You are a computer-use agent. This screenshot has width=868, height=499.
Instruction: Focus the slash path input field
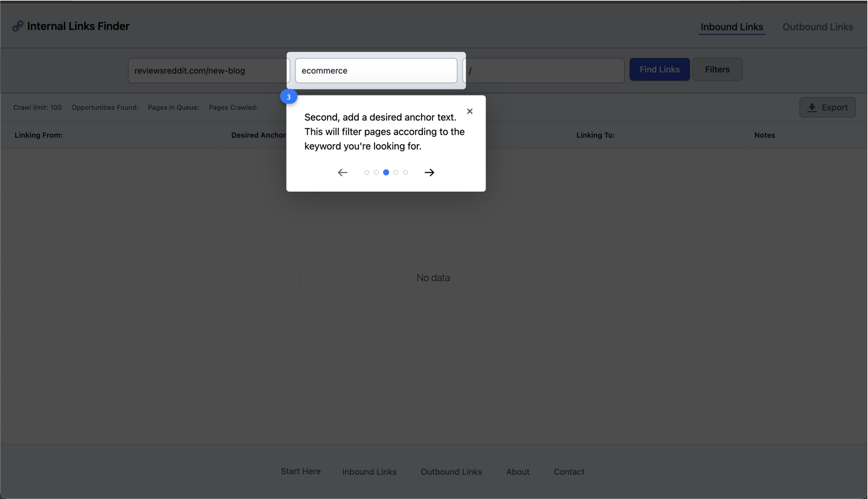(x=543, y=71)
